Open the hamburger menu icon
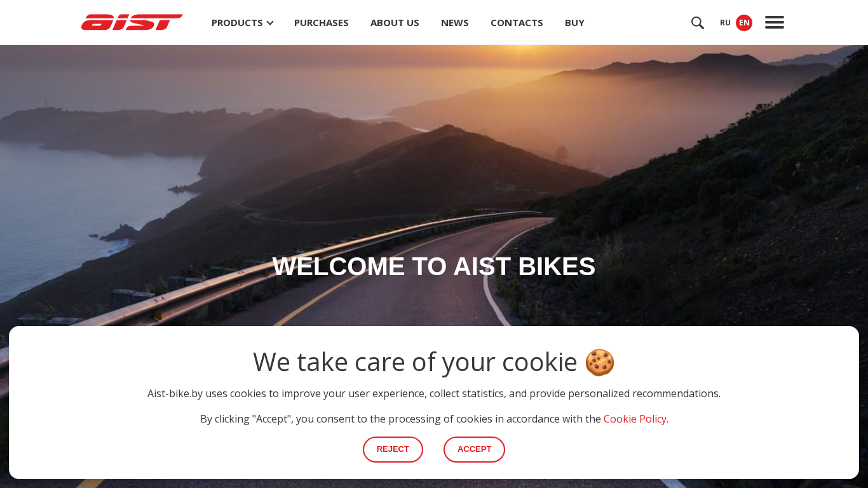 [x=774, y=22]
